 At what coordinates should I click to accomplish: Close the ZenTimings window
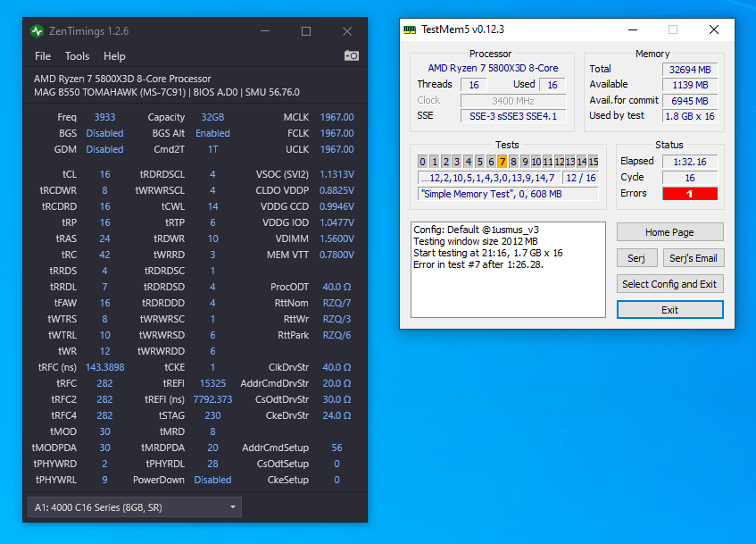point(347,31)
